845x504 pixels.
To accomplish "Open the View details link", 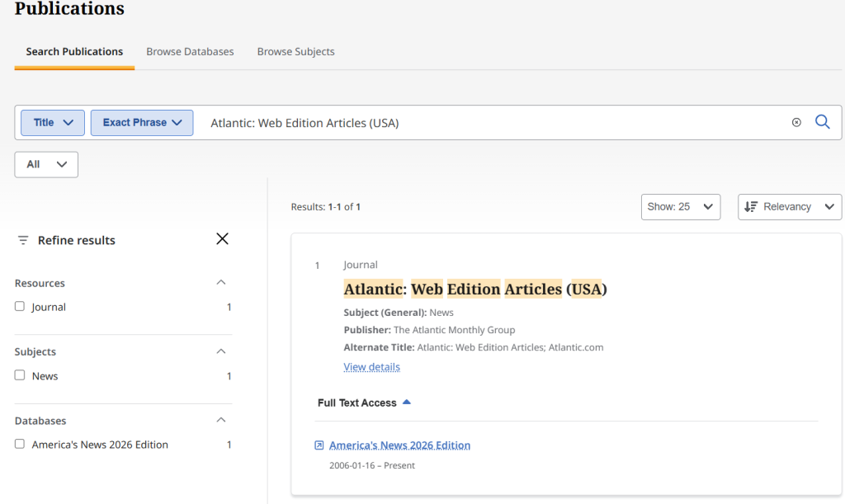I will pos(372,367).
